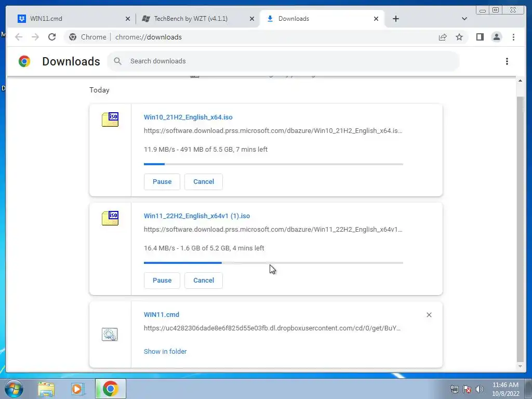Cancel the Win11_22H2 ISO download
Screen dimensions: 532x399
pyautogui.click(x=204, y=280)
